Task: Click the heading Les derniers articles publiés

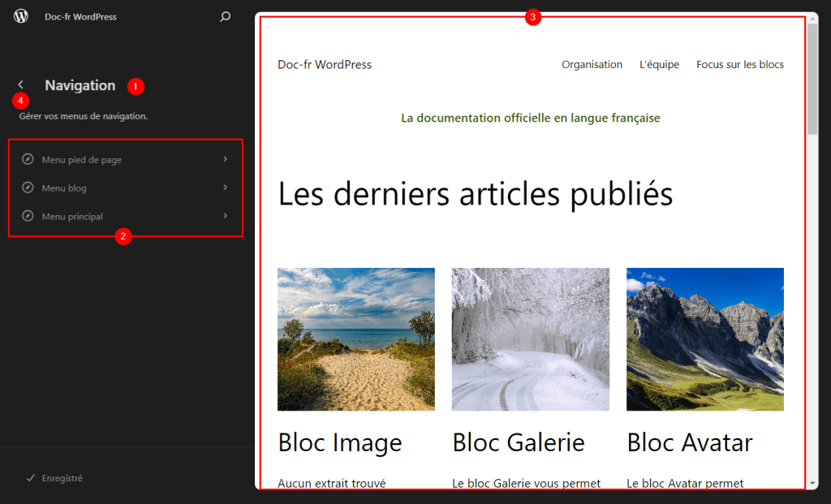Action: pos(476,194)
